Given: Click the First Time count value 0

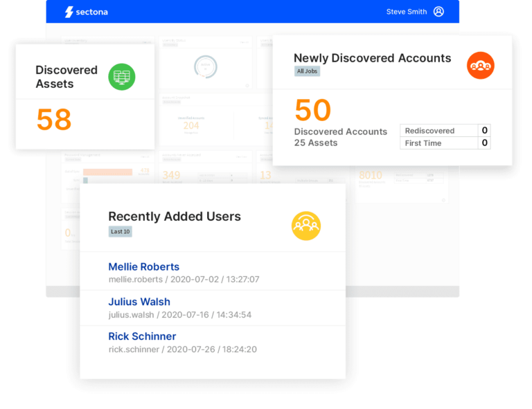Looking at the screenshot, I should click(484, 143).
